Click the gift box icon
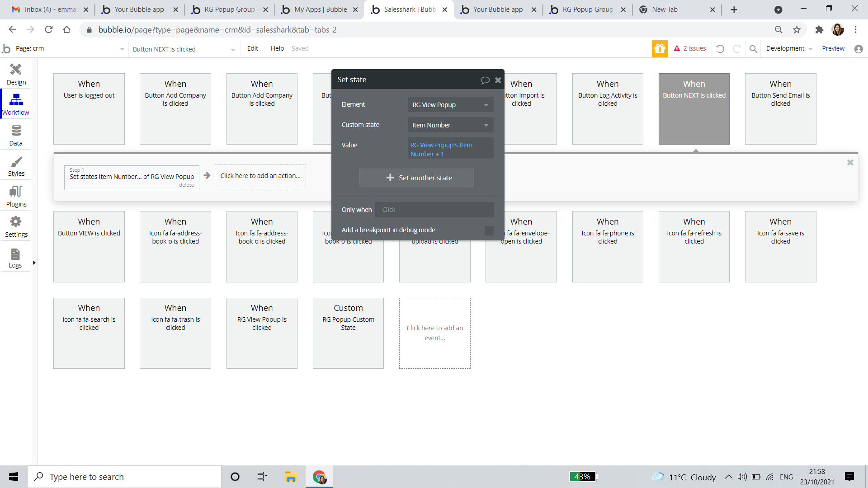The height and width of the screenshot is (488, 868). click(x=660, y=48)
